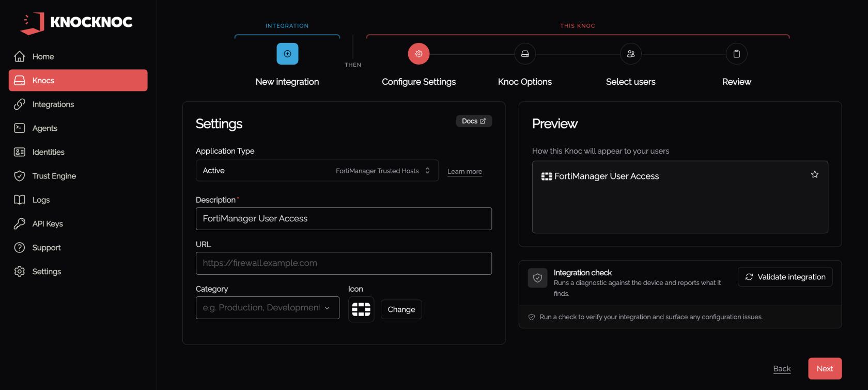Click the KnocKnoc logo icon

click(32, 23)
